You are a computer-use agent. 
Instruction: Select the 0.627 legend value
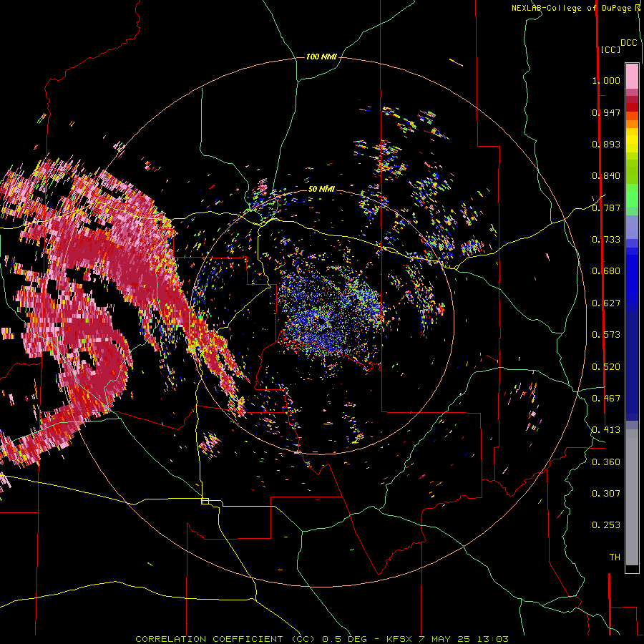coord(606,303)
